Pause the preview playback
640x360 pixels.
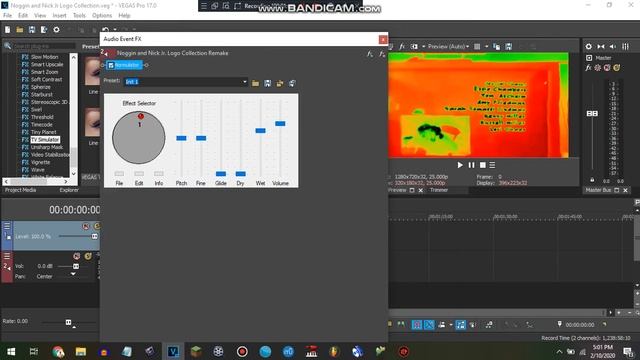pos(471,165)
